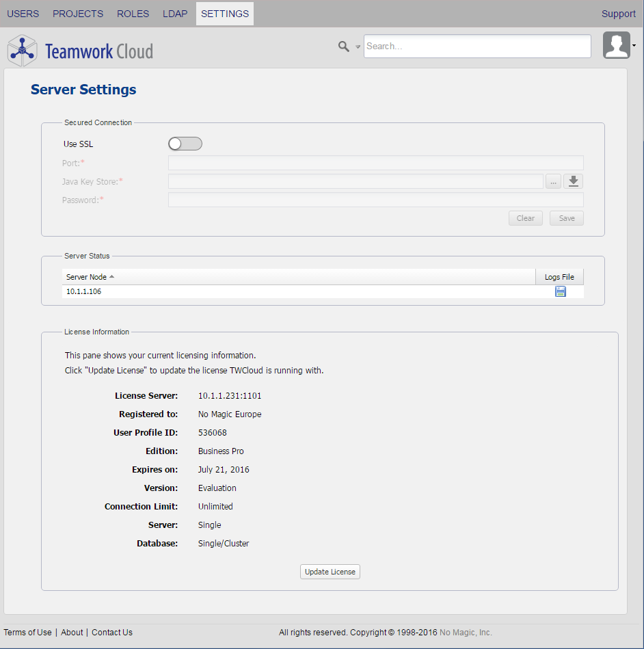Click the Clear button
The height and width of the screenshot is (649, 644).
(x=525, y=218)
